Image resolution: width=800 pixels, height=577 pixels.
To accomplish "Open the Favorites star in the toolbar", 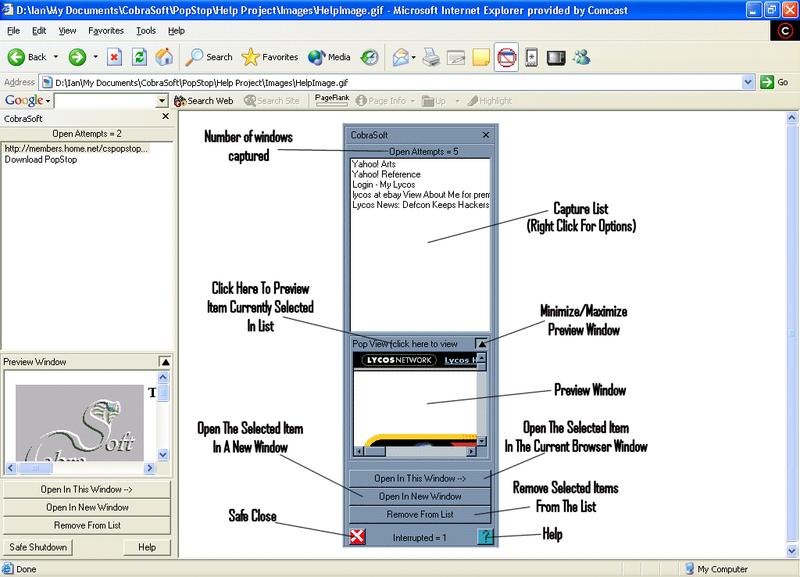I will [269, 57].
